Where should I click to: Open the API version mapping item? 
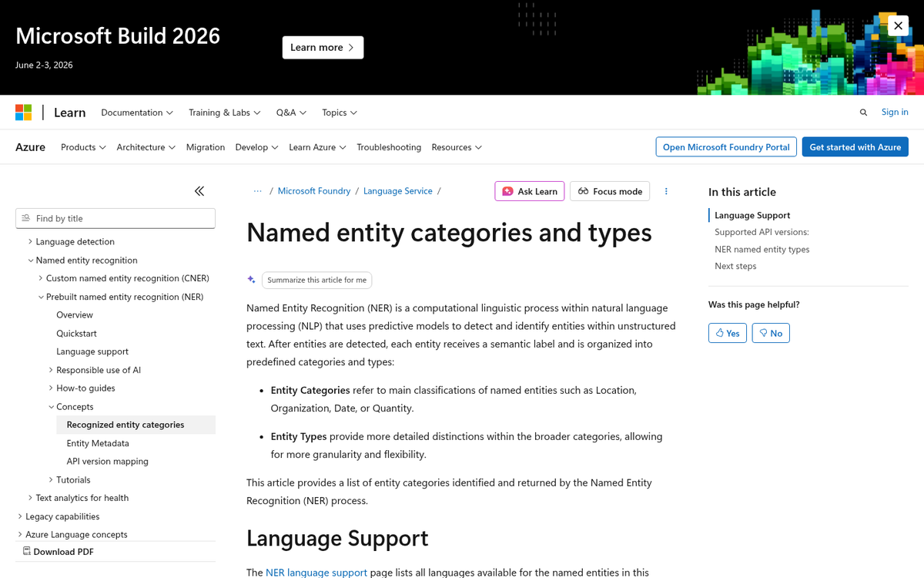click(107, 462)
